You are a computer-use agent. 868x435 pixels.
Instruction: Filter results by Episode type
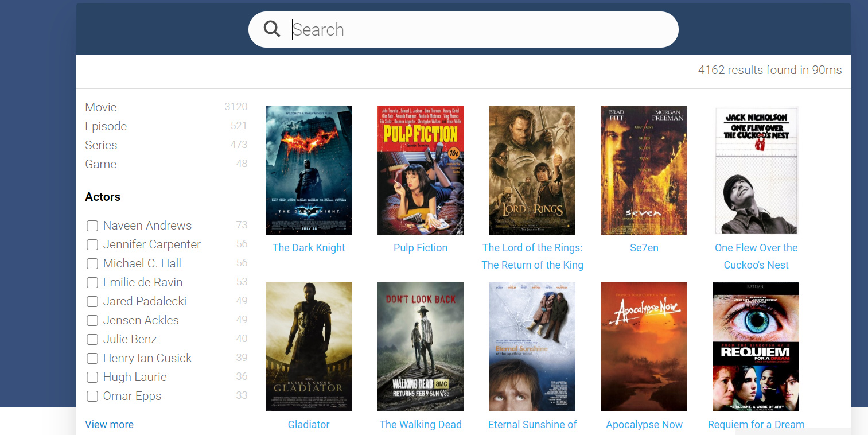tap(106, 126)
